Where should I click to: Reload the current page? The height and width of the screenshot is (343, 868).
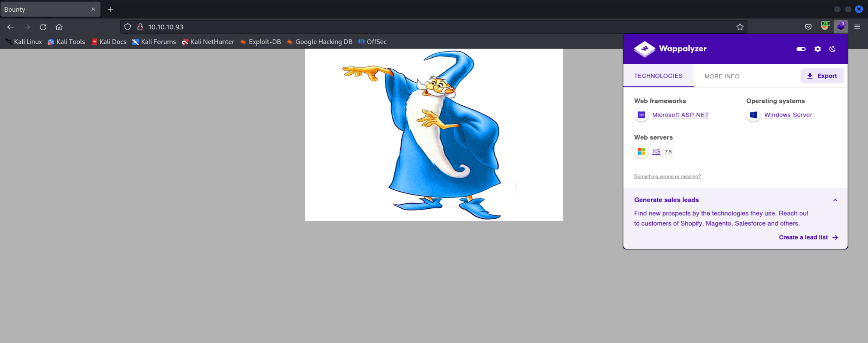[x=43, y=27]
